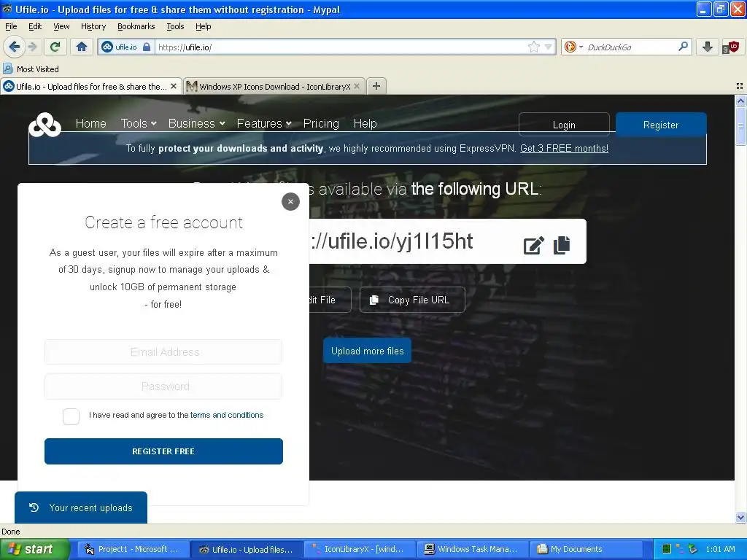Screen dimensions: 747x560
Task: Click the page scrollbar down arrow
Action: (740, 517)
